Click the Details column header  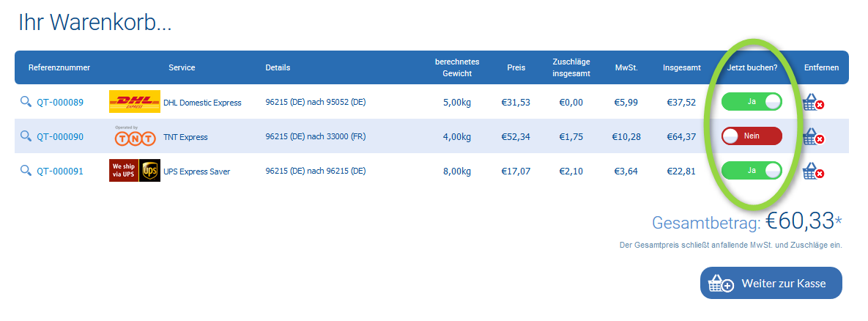278,67
